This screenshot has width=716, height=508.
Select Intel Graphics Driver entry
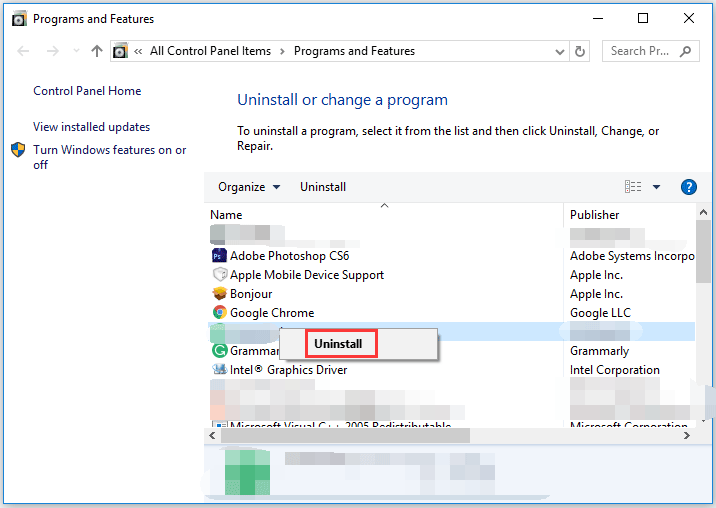[x=289, y=370]
